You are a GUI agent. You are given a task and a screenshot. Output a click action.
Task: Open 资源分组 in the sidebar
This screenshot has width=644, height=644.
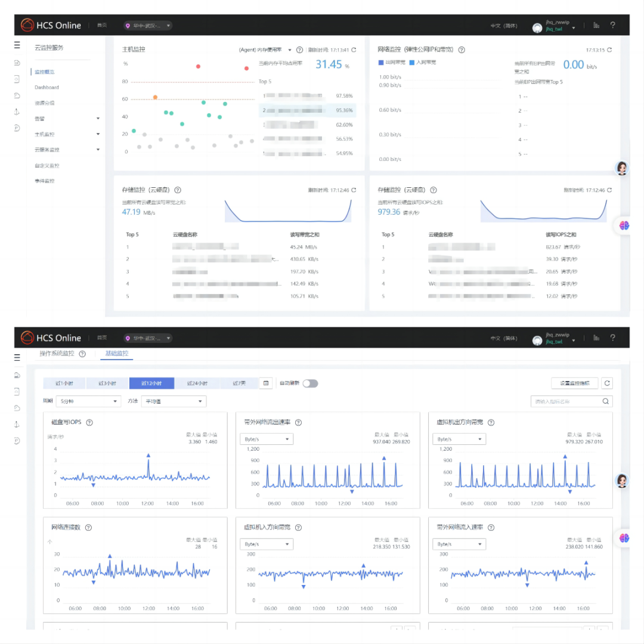coord(44,103)
